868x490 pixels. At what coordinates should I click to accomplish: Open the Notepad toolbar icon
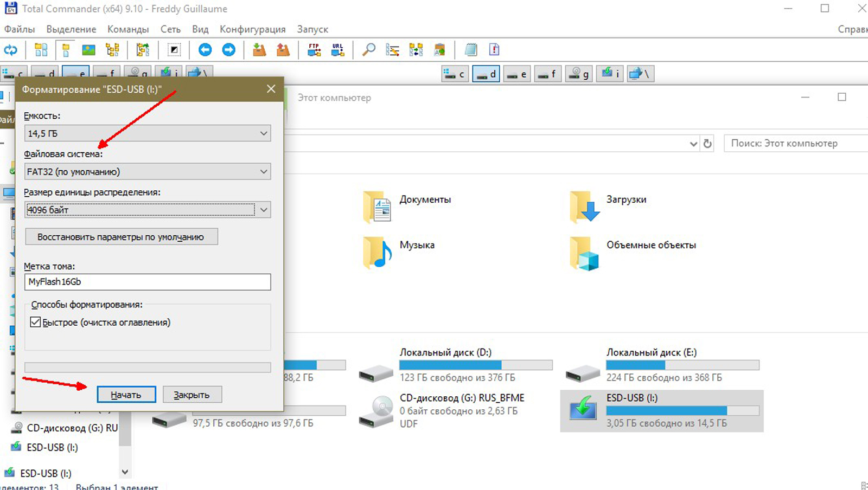click(471, 50)
